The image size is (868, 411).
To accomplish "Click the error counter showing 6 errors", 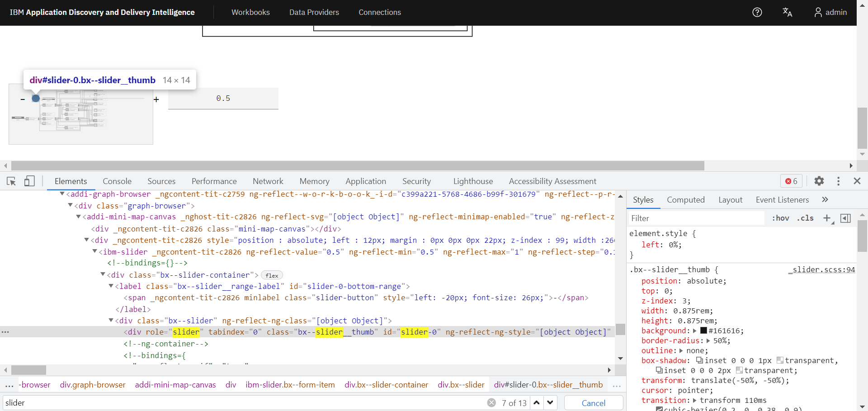I will [790, 181].
